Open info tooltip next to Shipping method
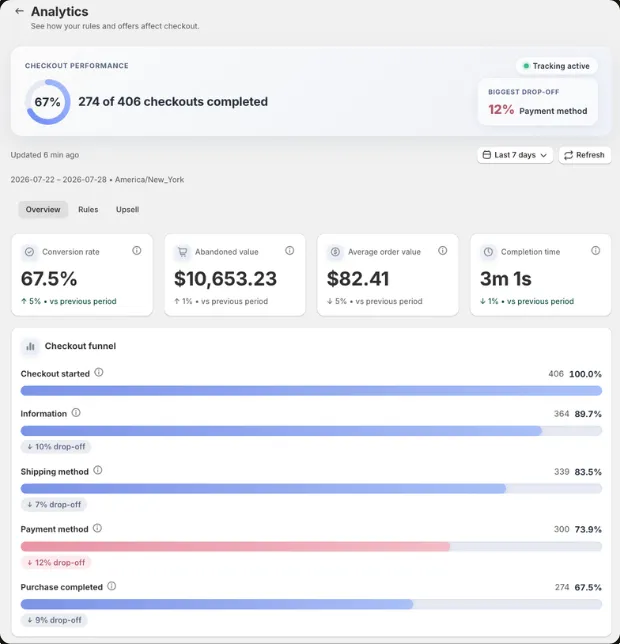 (x=98, y=470)
